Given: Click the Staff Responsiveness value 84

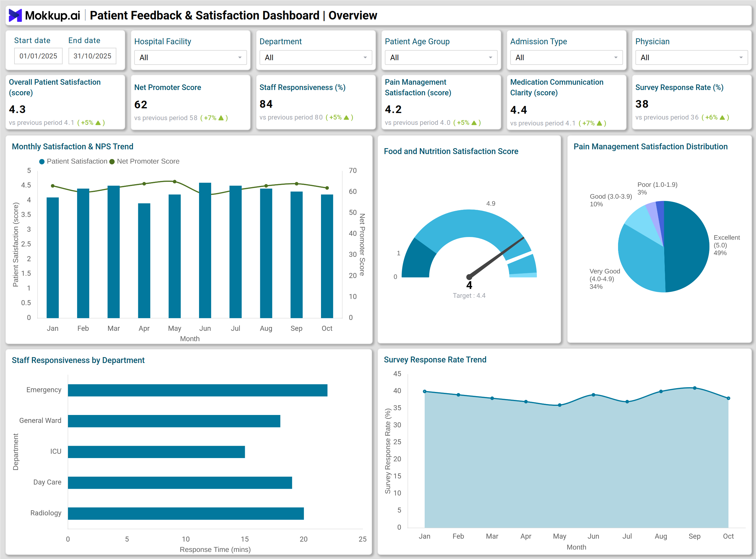Looking at the screenshot, I should pos(266,104).
